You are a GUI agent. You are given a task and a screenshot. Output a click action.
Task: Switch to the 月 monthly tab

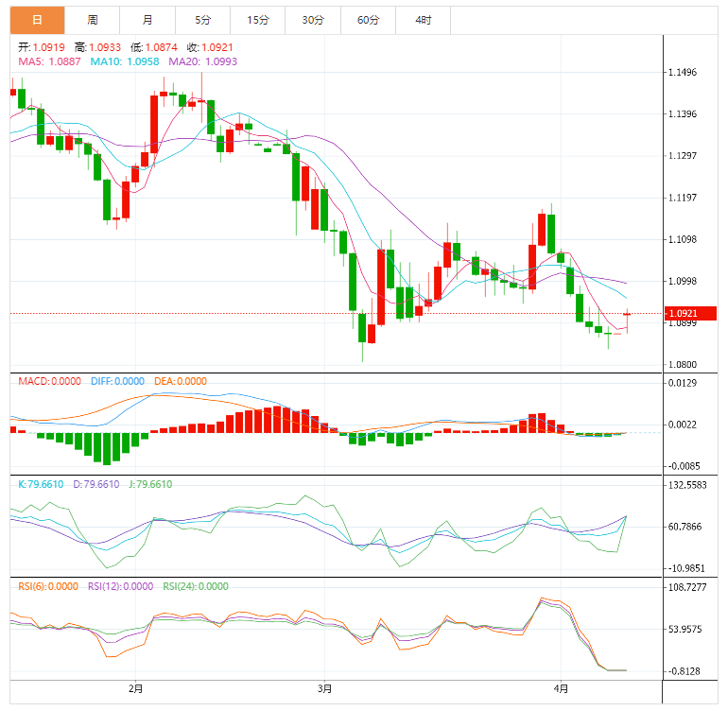point(147,21)
